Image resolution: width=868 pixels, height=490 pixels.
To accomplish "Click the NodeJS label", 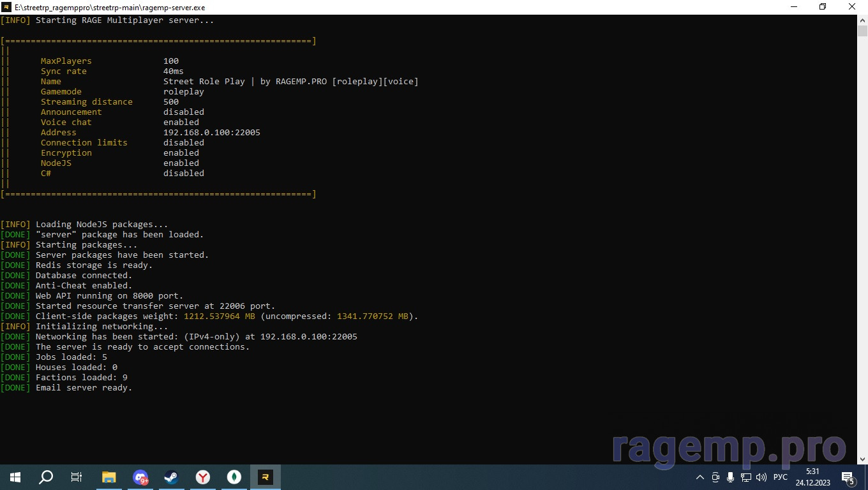I will [56, 163].
